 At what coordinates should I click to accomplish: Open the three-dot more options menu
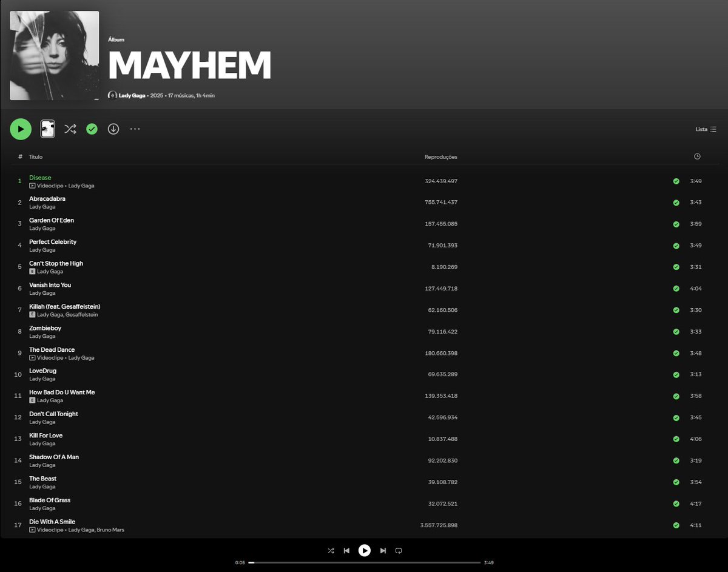click(135, 129)
